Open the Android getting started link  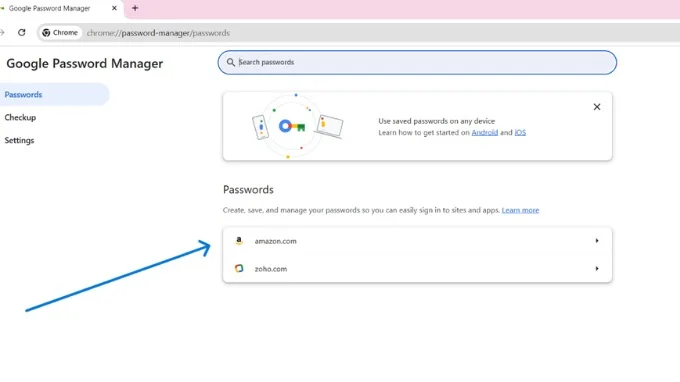click(x=484, y=133)
